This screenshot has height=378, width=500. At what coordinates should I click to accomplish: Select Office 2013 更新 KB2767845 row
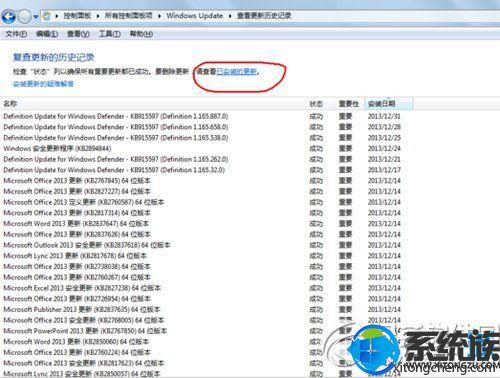(x=77, y=181)
